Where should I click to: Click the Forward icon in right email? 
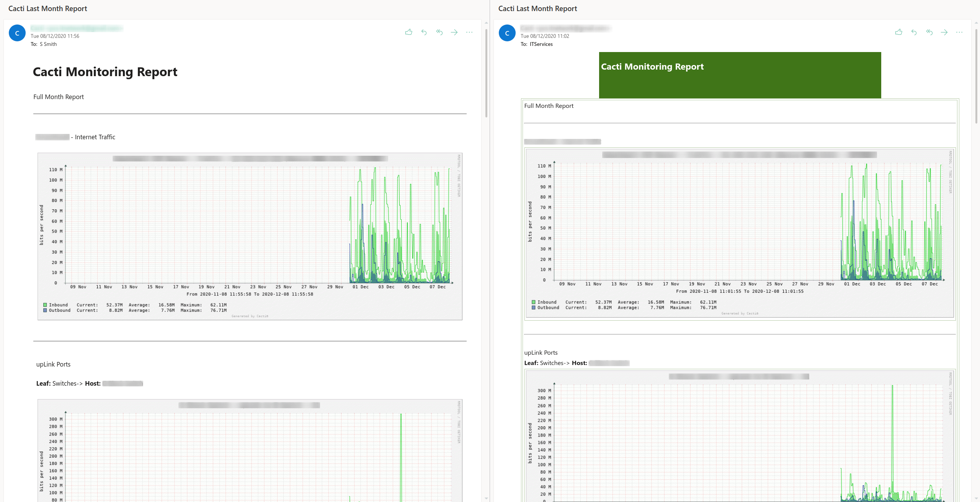click(944, 32)
